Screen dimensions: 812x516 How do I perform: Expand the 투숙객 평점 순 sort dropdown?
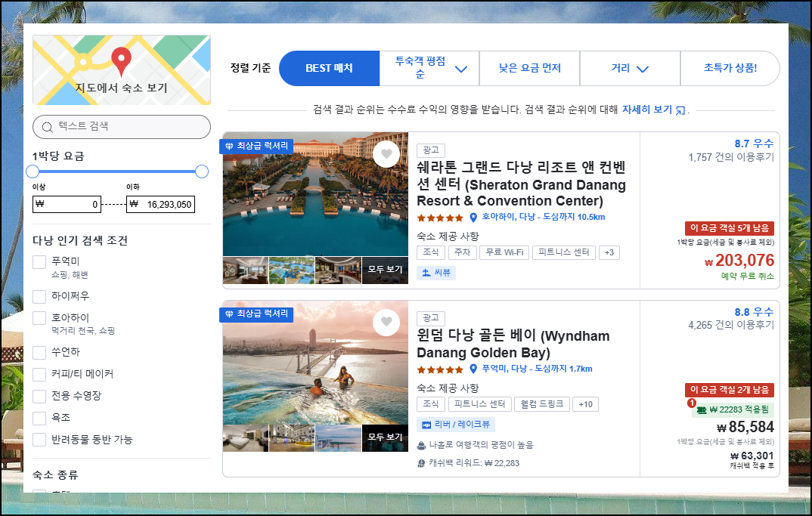point(429,68)
